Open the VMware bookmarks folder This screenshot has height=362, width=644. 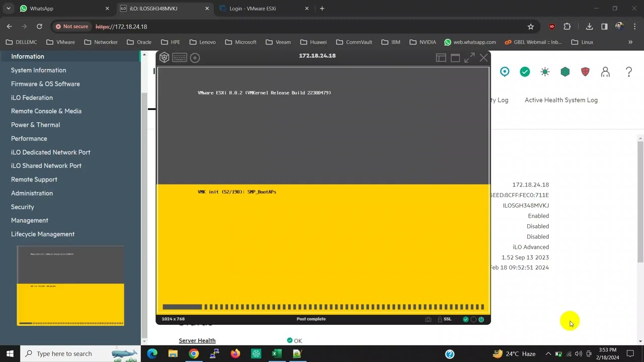pos(60,42)
